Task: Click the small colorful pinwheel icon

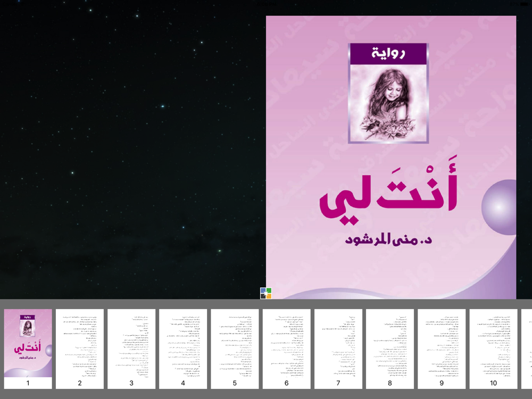Action: [265, 293]
